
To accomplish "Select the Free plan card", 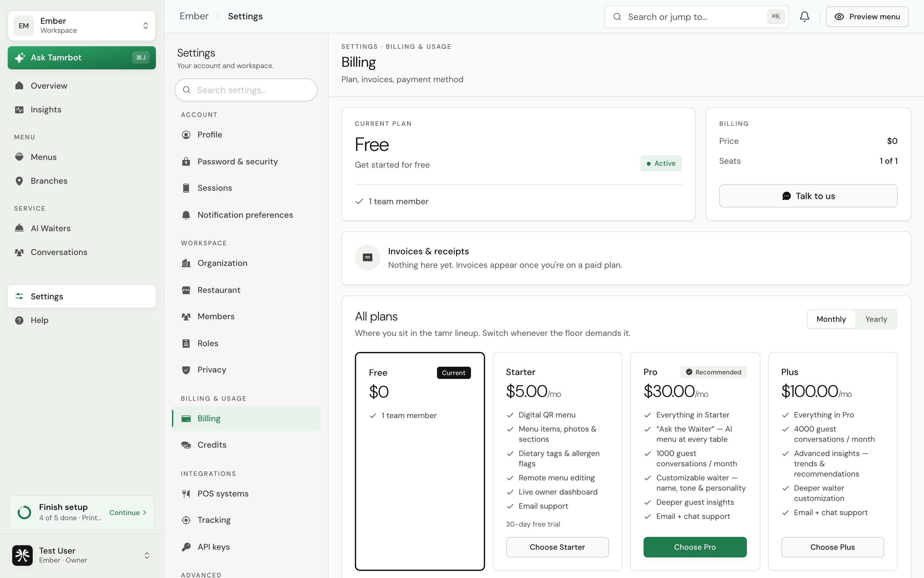I will click(x=420, y=461).
